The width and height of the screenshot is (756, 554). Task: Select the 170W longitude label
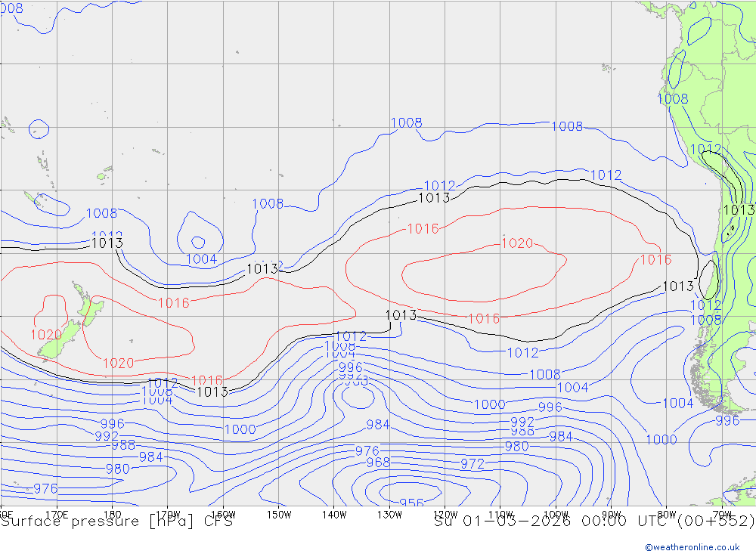(x=169, y=515)
